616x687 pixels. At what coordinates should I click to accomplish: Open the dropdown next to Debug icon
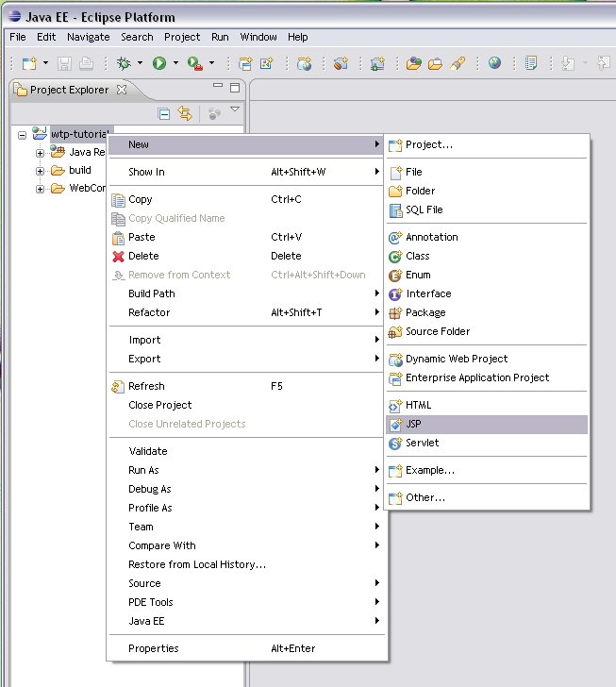tap(141, 63)
